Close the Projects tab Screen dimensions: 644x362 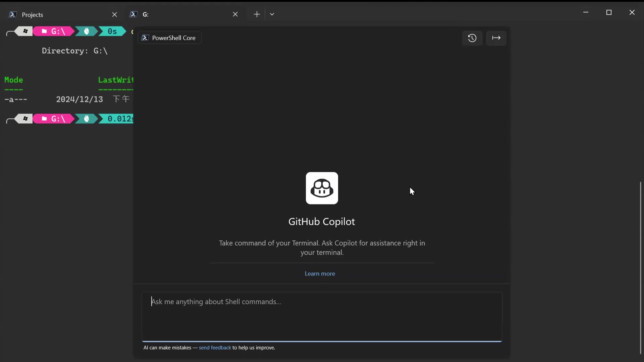point(114,14)
